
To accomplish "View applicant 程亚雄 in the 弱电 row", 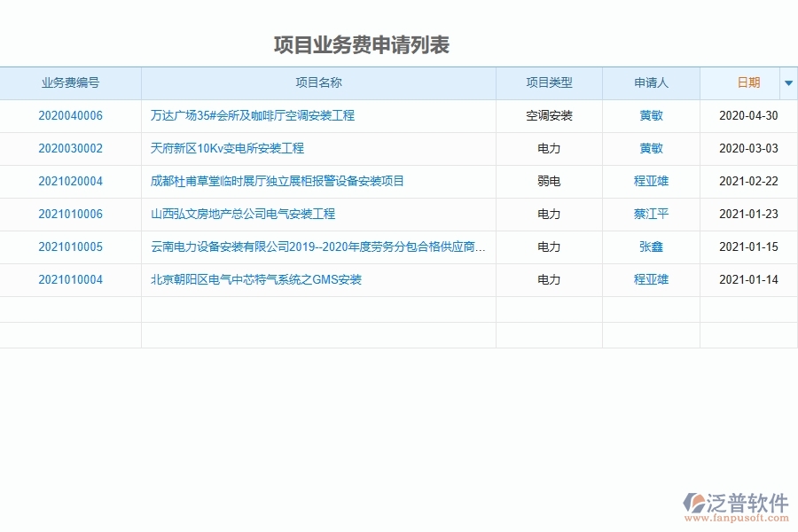I will pyautogui.click(x=651, y=181).
